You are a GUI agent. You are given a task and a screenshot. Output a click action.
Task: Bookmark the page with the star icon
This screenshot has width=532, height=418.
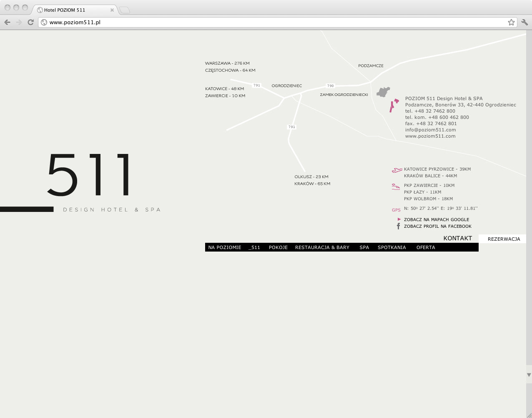pos(511,22)
